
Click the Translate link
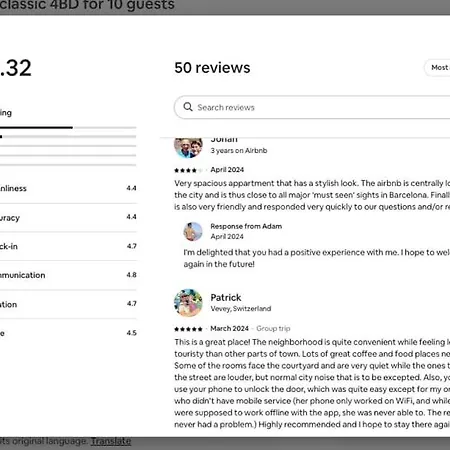point(111,441)
